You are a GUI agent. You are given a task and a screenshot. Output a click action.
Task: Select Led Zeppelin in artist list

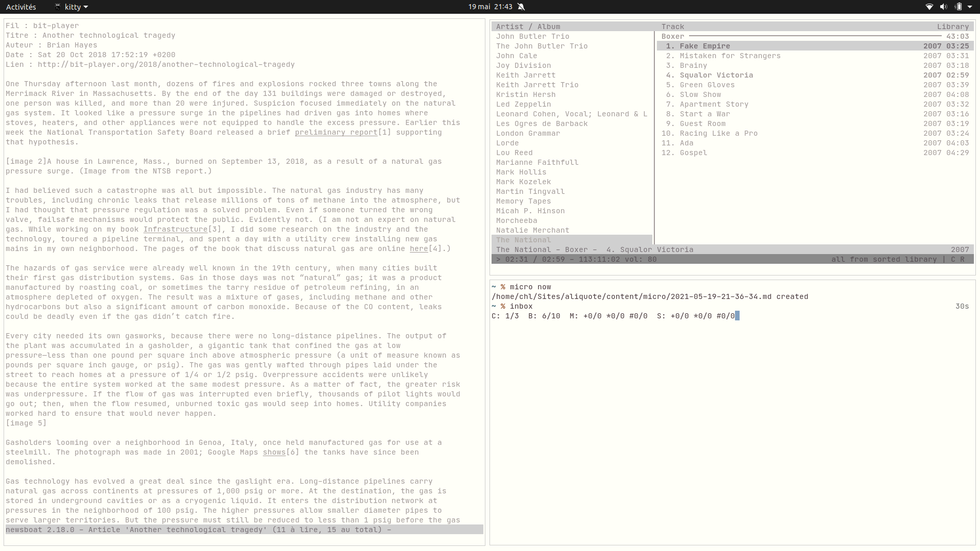(x=523, y=104)
